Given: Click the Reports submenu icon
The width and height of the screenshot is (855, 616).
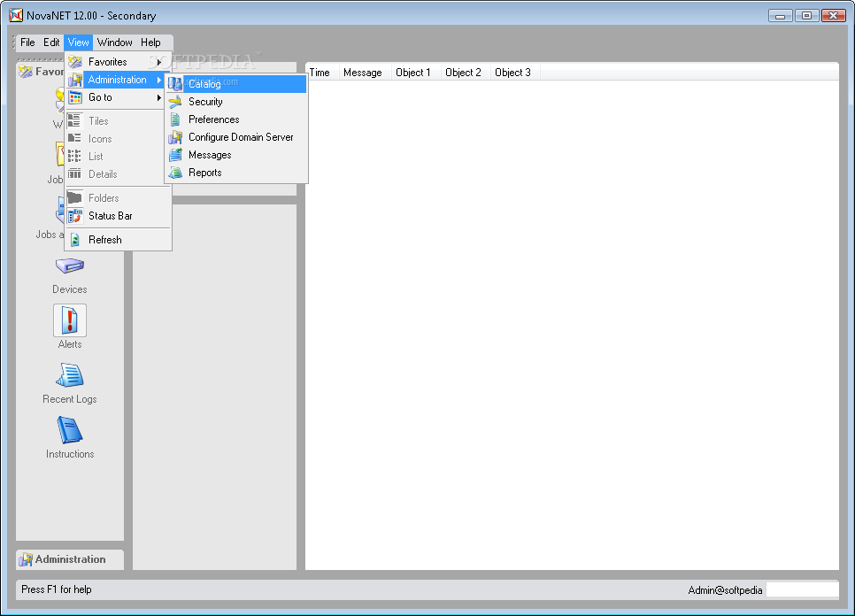Looking at the screenshot, I should 175,173.
